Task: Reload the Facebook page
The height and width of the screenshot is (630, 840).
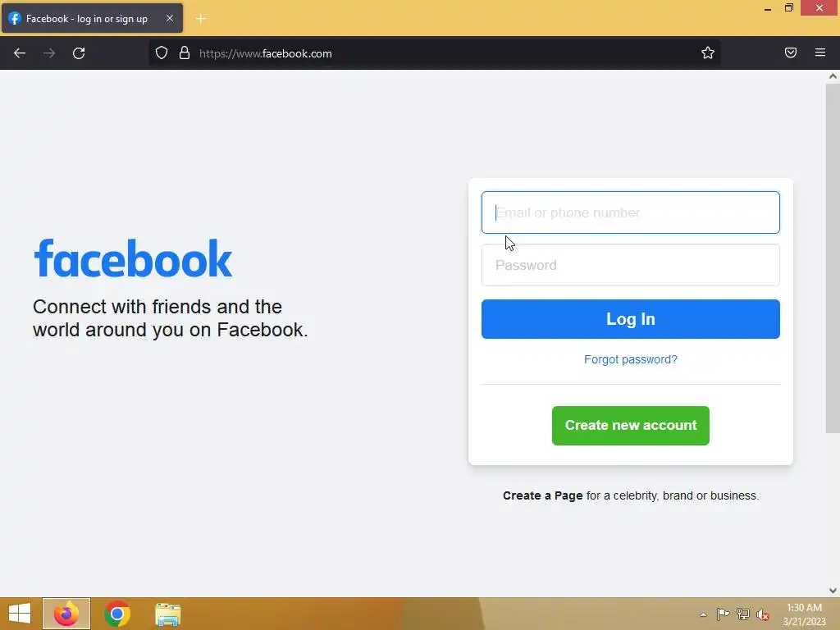Action: point(79,53)
